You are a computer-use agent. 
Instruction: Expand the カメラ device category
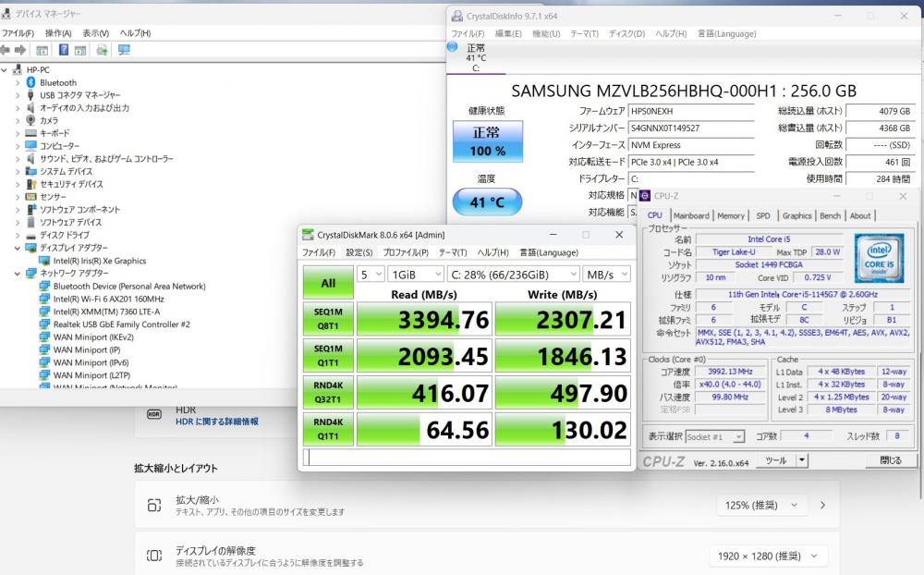tap(17, 120)
